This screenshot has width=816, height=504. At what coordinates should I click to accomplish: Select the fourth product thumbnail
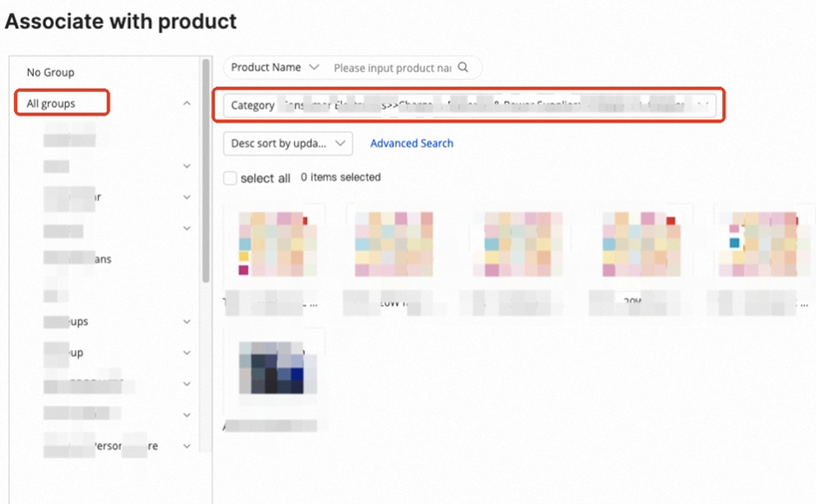click(642, 243)
